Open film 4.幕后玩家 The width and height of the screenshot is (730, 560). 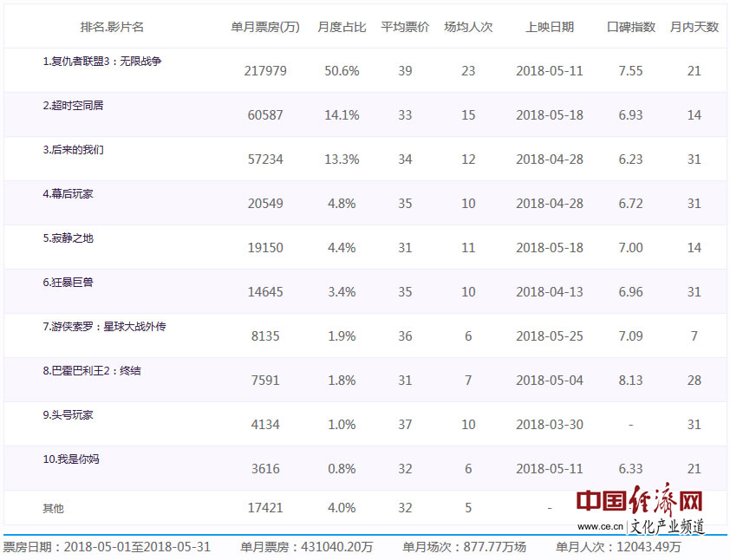(x=68, y=193)
